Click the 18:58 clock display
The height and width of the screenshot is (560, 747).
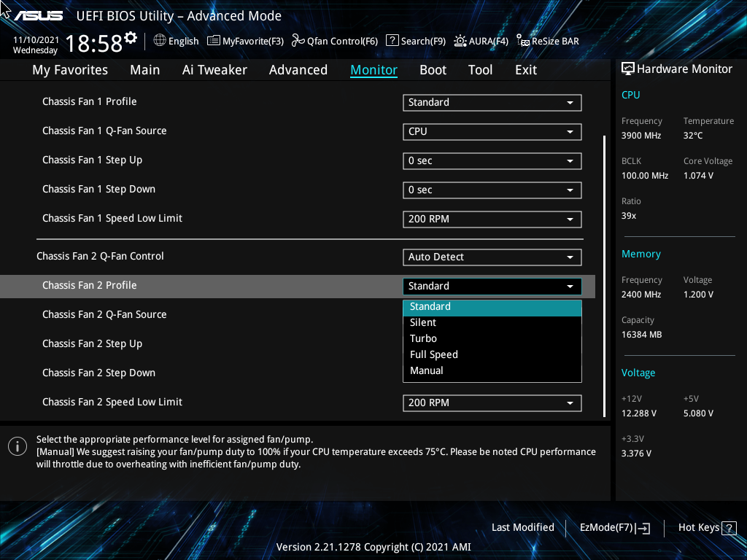[x=94, y=43]
